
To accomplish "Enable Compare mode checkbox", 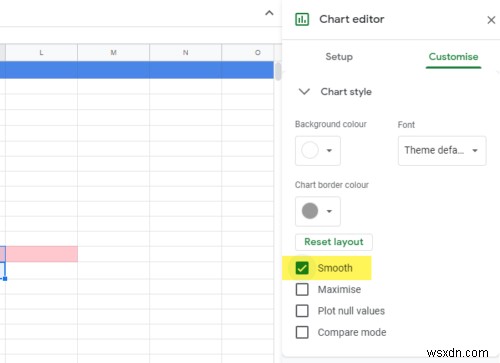I will click(x=302, y=332).
